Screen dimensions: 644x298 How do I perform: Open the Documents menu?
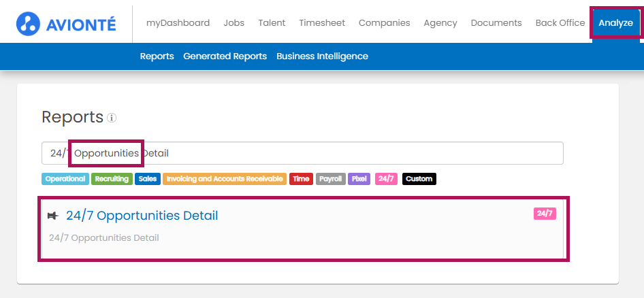(x=496, y=23)
